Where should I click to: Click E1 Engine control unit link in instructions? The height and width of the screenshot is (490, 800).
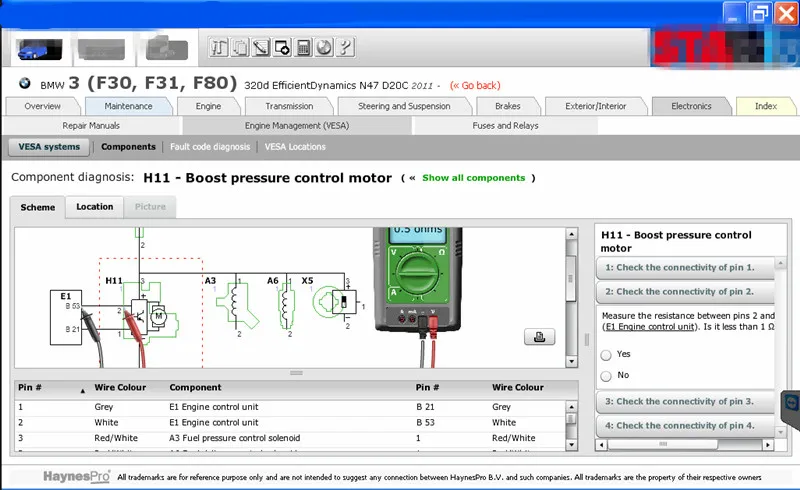[x=649, y=327]
